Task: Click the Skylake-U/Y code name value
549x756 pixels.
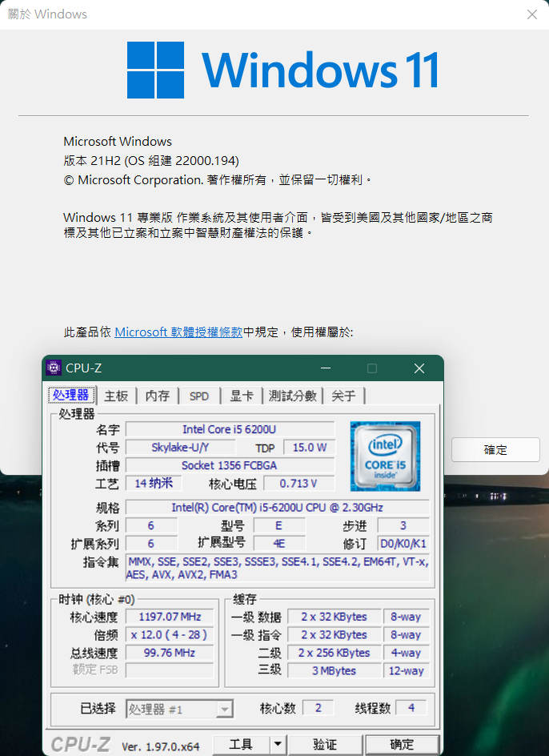Action: tap(180, 448)
